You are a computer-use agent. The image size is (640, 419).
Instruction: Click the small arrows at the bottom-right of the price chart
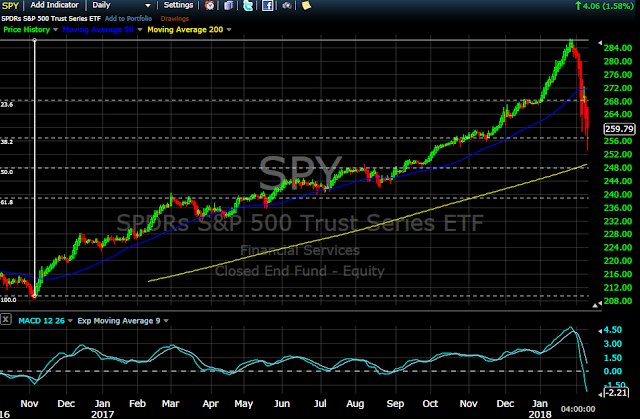[x=597, y=304]
